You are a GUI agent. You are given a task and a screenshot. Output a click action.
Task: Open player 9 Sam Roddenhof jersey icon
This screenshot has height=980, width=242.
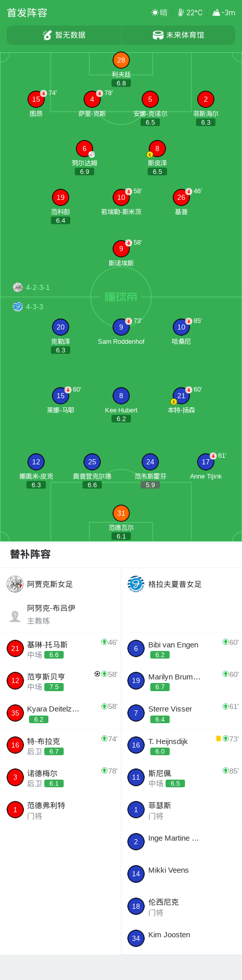click(x=121, y=327)
